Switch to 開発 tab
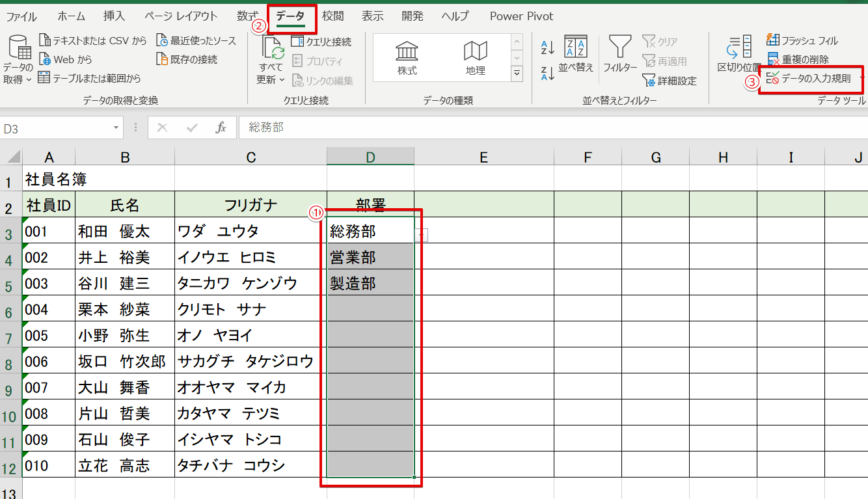Viewport: 868px width, 499px height. click(413, 16)
